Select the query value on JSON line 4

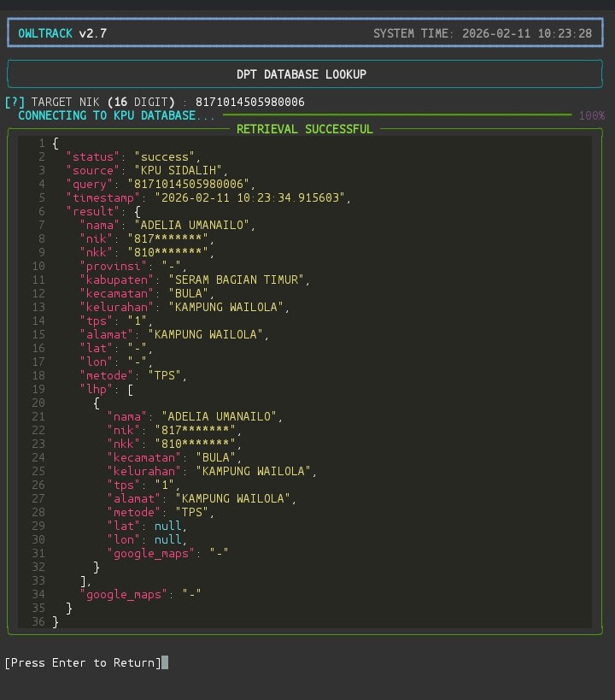click(x=188, y=184)
